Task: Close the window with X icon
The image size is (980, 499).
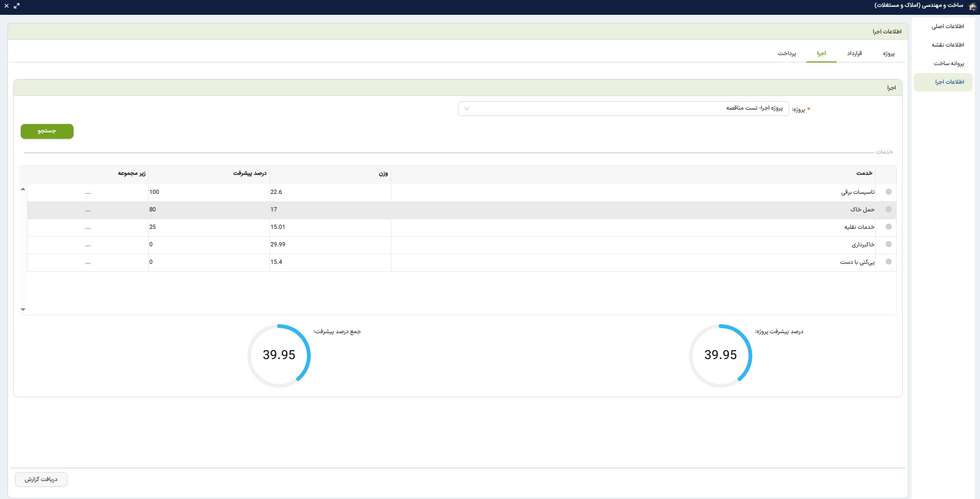Action: [6, 6]
